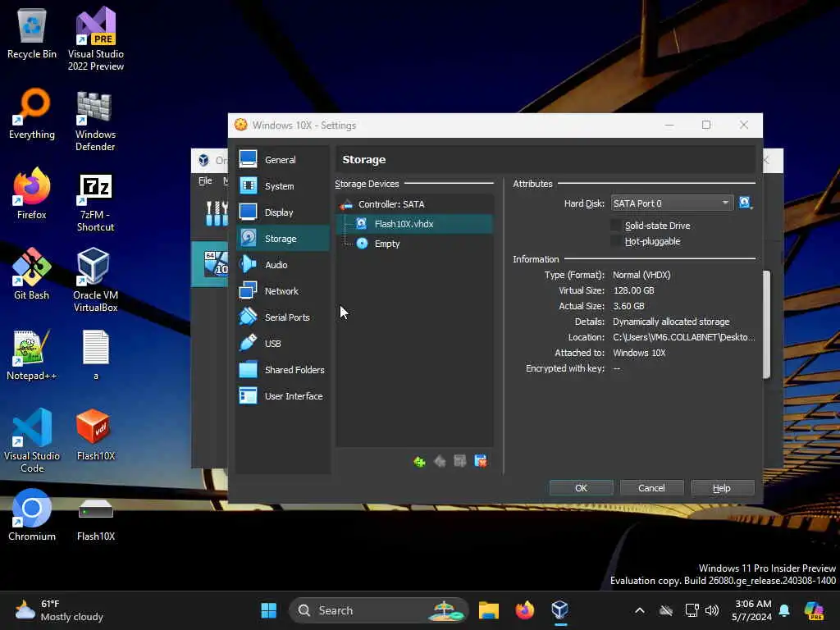Select the red Flash10X vdi file

[x=95, y=435]
